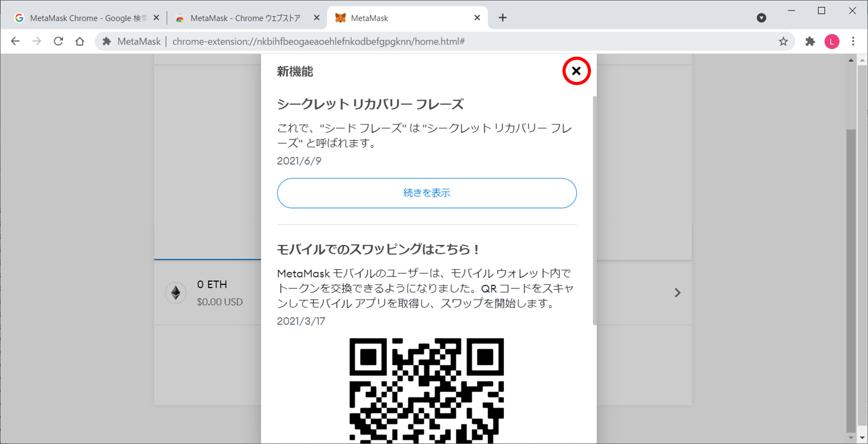Viewport: 868px width, 444px height.
Task: Maximize the Chrome window
Action: click(x=821, y=11)
